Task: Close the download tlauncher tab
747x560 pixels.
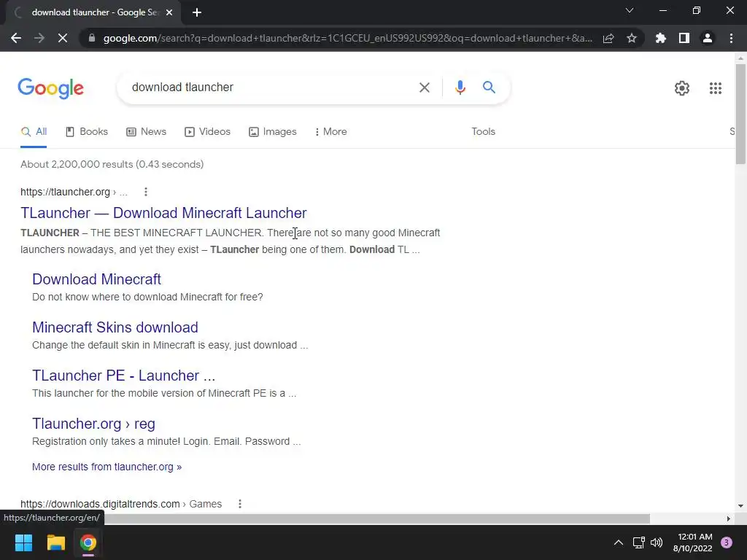Action: [169, 12]
